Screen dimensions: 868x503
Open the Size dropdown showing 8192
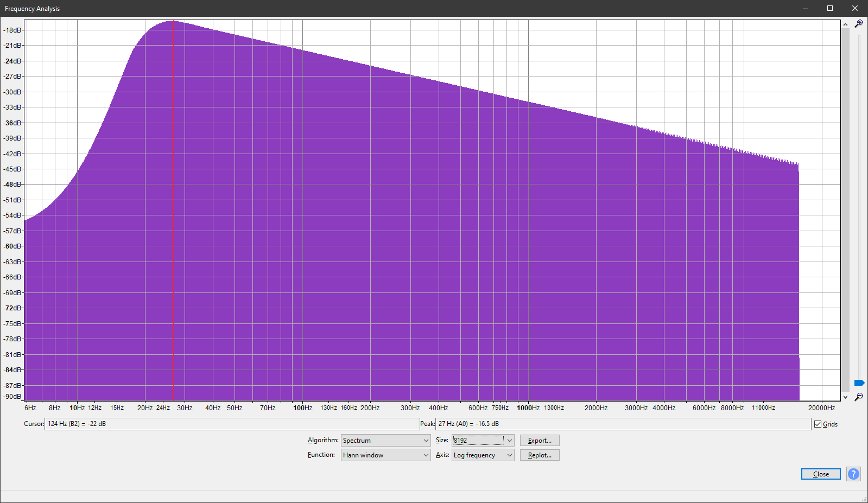pyautogui.click(x=483, y=441)
